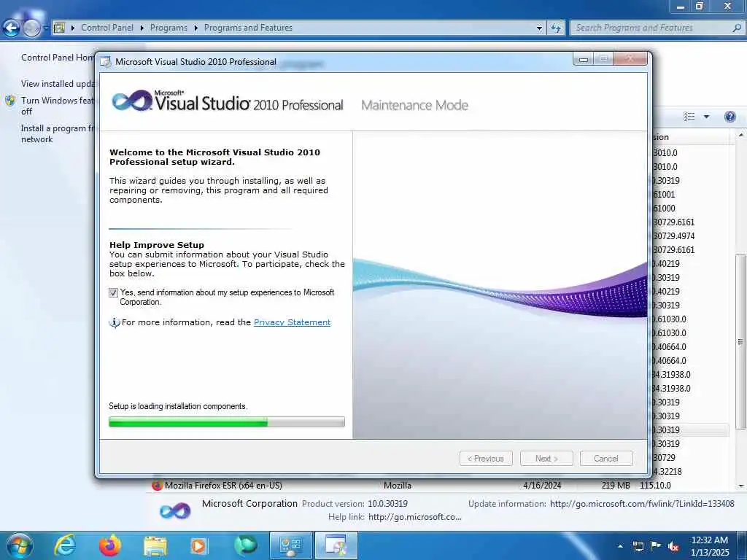
Task: Click the scroll up arrow of program list
Action: point(741,136)
